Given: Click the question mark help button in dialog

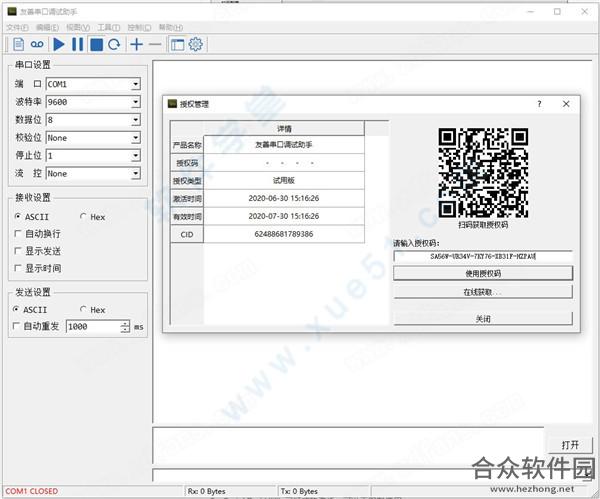Looking at the screenshot, I should 539,104.
